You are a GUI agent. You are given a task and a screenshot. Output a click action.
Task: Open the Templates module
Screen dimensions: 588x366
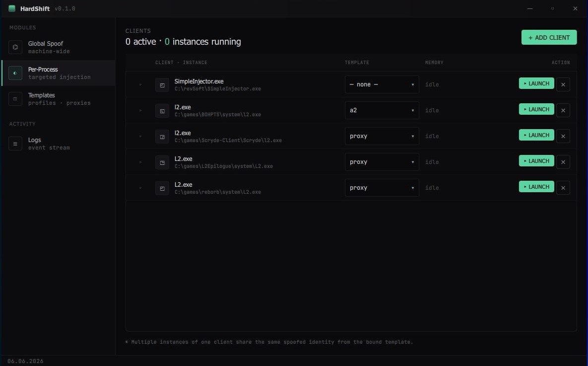click(x=58, y=99)
